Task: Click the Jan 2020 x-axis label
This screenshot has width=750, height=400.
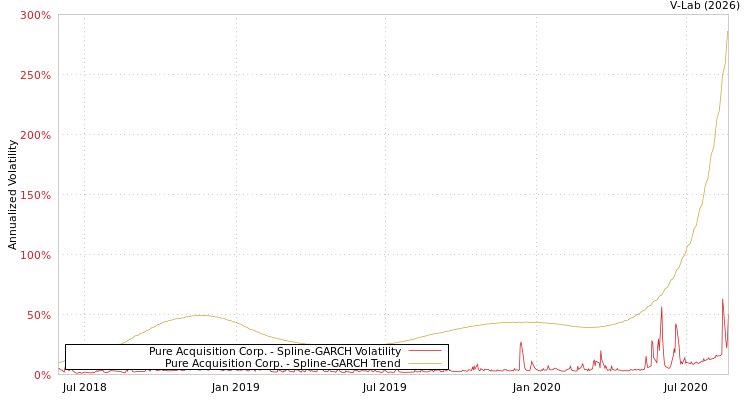Action: pos(536,387)
